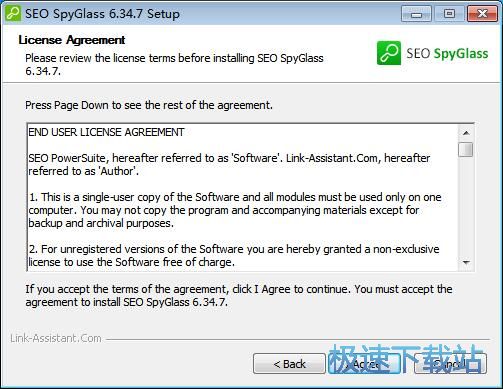Click the Press Page Down instruction text
Image resolution: width=503 pixels, height=389 pixels.
coord(149,105)
